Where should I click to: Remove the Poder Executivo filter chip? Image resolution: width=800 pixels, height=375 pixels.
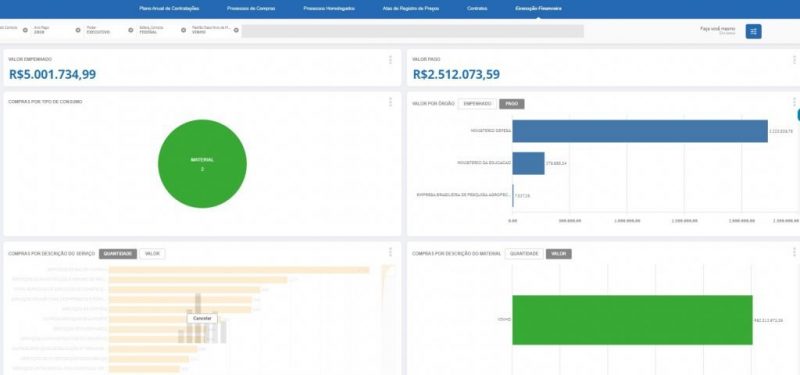(x=131, y=30)
